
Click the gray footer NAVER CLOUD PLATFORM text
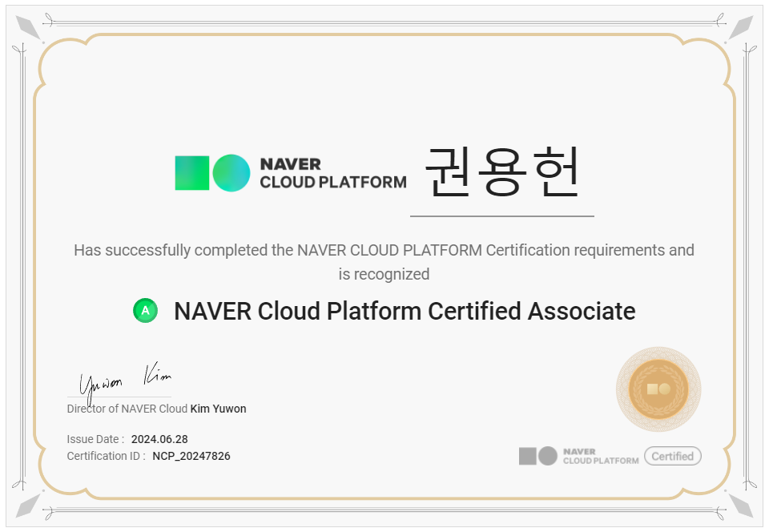(601, 457)
